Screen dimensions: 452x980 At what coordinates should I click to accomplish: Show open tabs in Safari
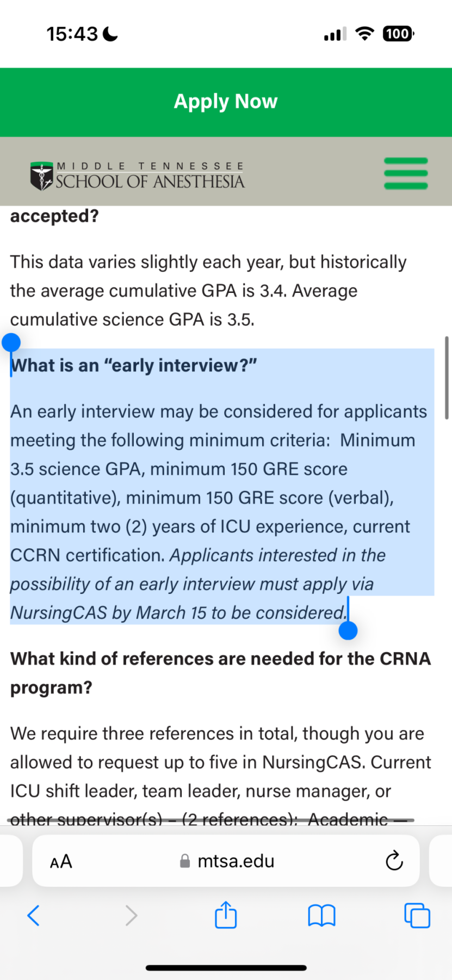[417, 915]
